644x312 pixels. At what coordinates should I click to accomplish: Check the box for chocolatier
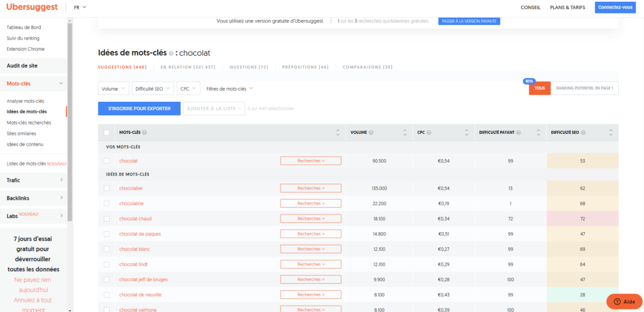(106, 188)
